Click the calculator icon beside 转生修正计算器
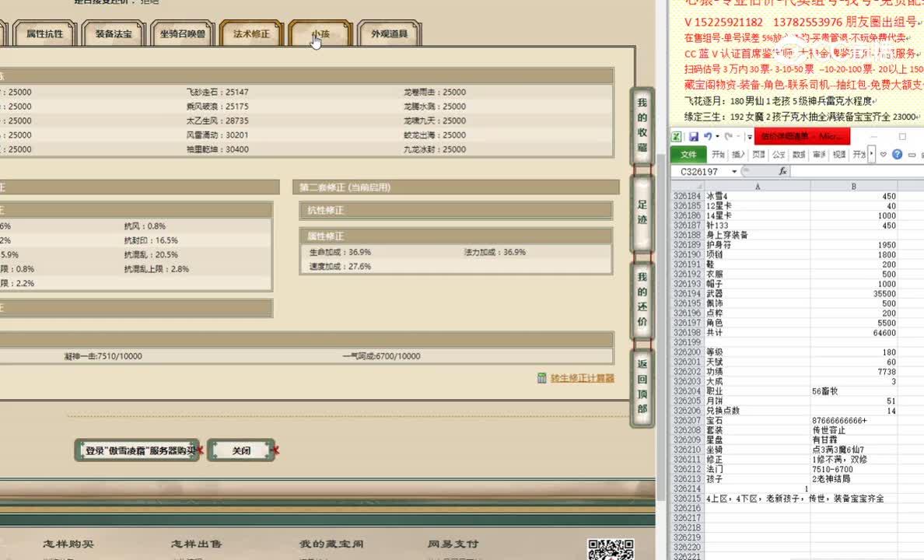Image resolution: width=924 pixels, height=560 pixels. [x=542, y=378]
